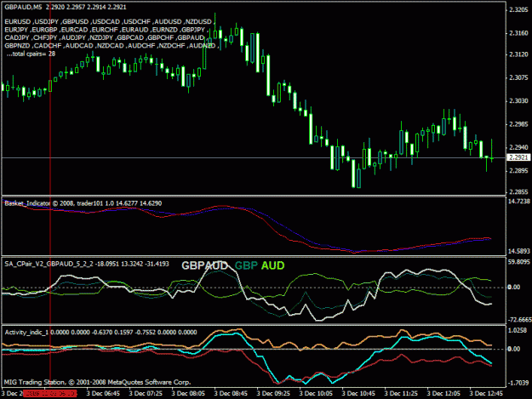Click the 3 Dec 08:45 time axis label
The width and height of the screenshot is (532, 399).
(x=231, y=393)
